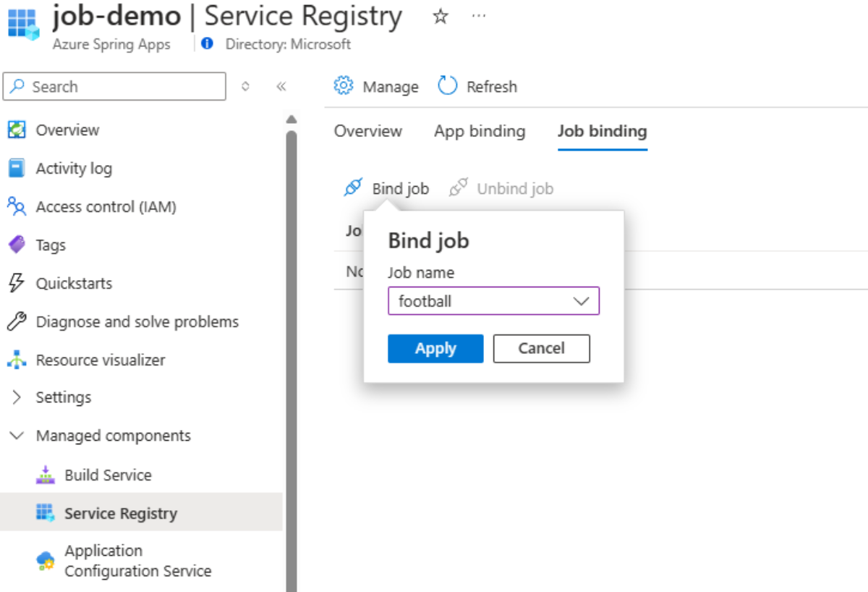This screenshot has width=868, height=592.
Task: Click the Build Service icon
Action: pos(45,475)
